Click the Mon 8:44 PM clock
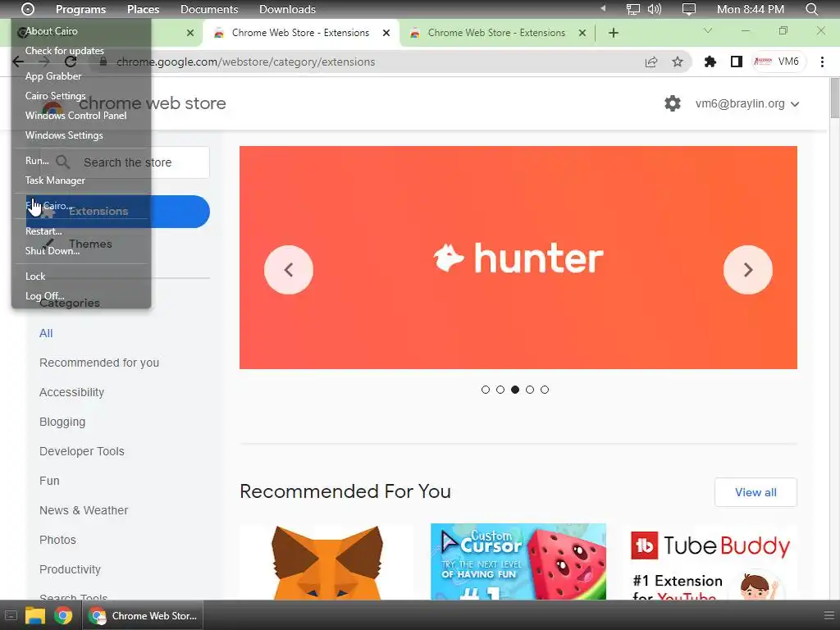This screenshot has height=630, width=840. click(751, 9)
